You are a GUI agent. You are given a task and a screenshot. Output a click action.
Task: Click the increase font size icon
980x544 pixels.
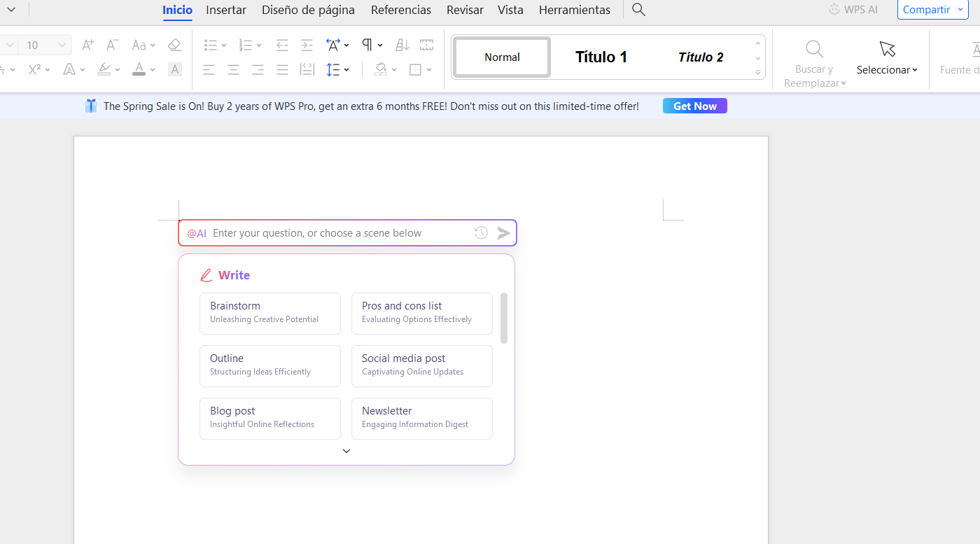(87, 46)
